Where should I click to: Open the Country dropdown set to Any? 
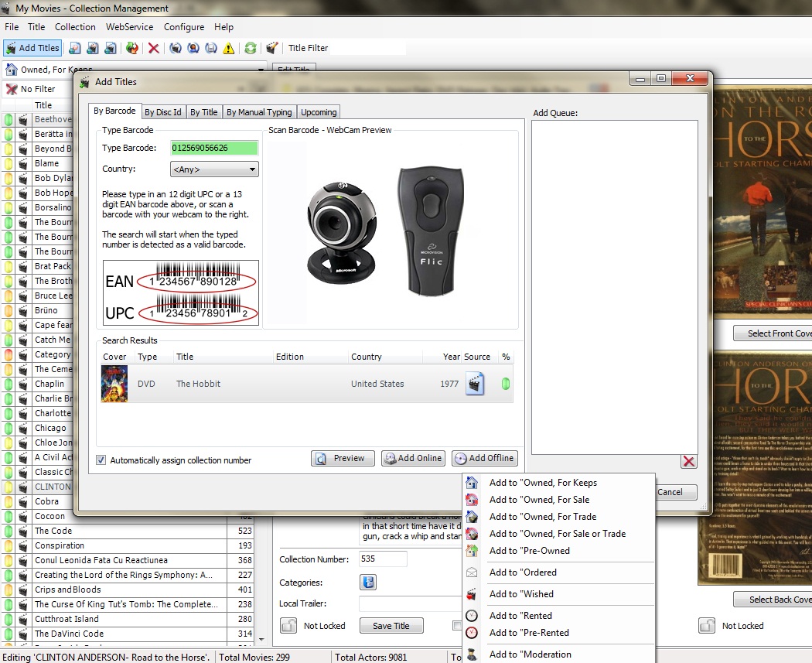(214, 169)
